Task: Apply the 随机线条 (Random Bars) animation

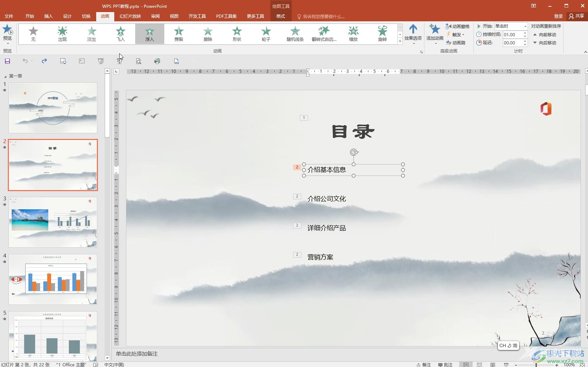Action: pos(295,34)
